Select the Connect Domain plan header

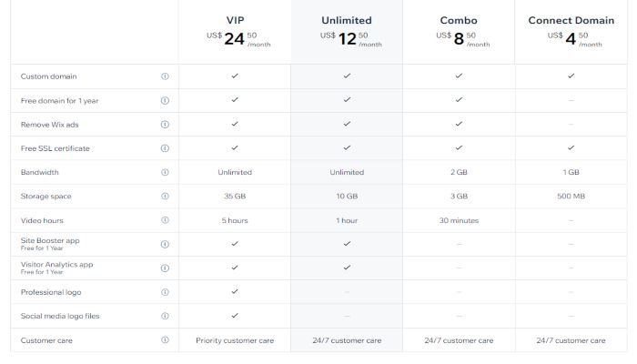tap(571, 20)
